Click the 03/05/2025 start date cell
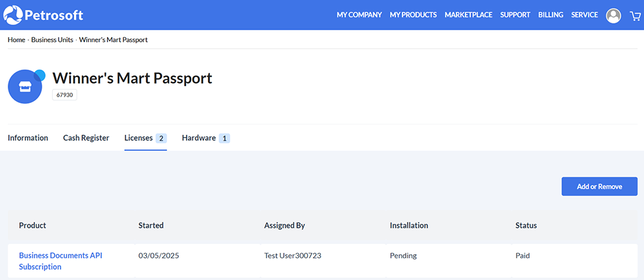This screenshot has height=280, width=644. [159, 256]
